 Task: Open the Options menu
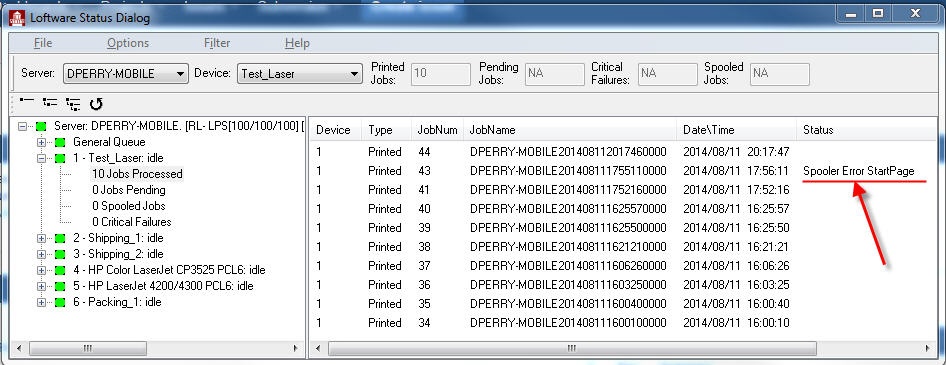pyautogui.click(x=128, y=43)
